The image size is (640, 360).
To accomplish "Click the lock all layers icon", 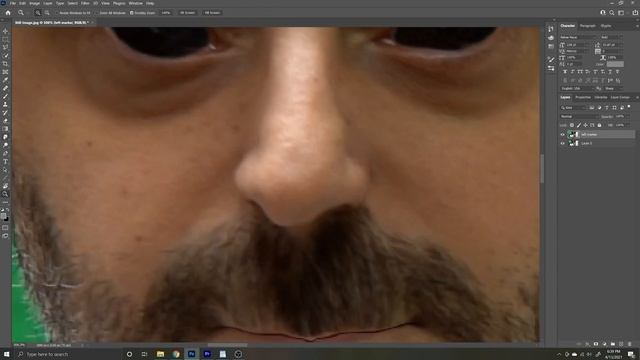I will (x=599, y=125).
